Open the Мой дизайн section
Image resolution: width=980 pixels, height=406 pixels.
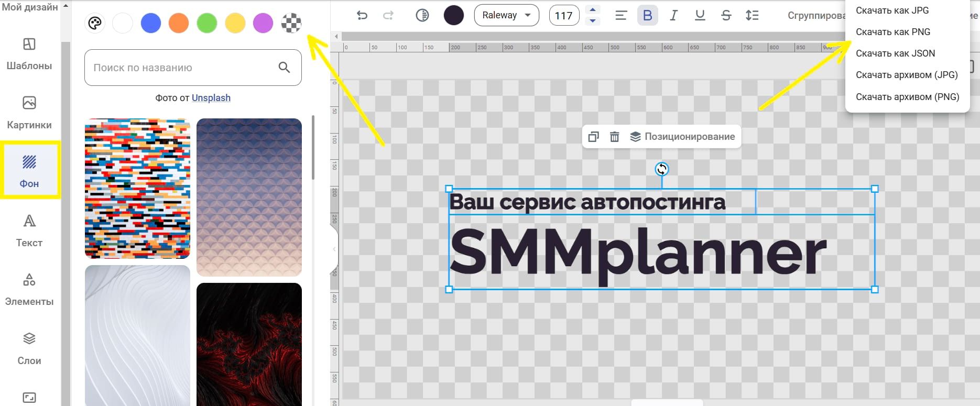coord(30,7)
